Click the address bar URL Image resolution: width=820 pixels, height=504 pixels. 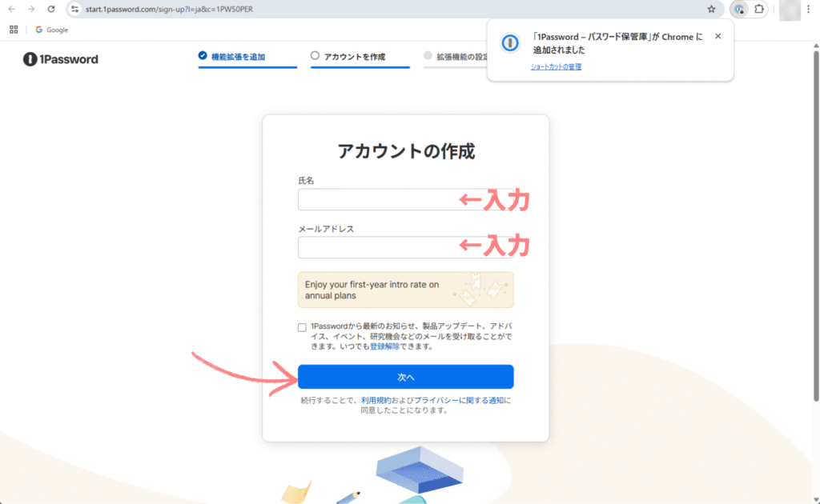169,9
